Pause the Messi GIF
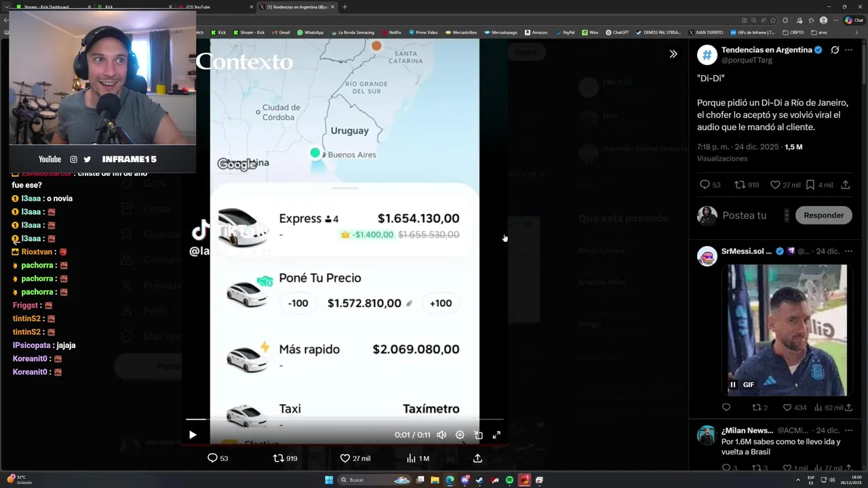868x488 pixels. click(x=732, y=384)
